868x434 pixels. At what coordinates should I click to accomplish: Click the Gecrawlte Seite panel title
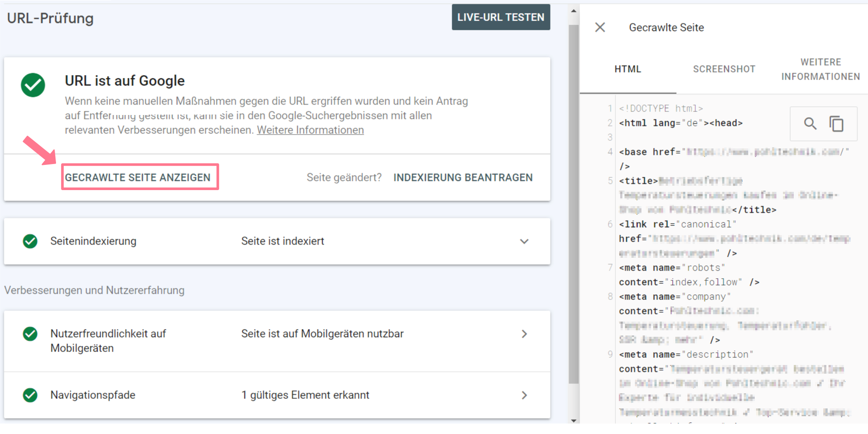coord(666,27)
